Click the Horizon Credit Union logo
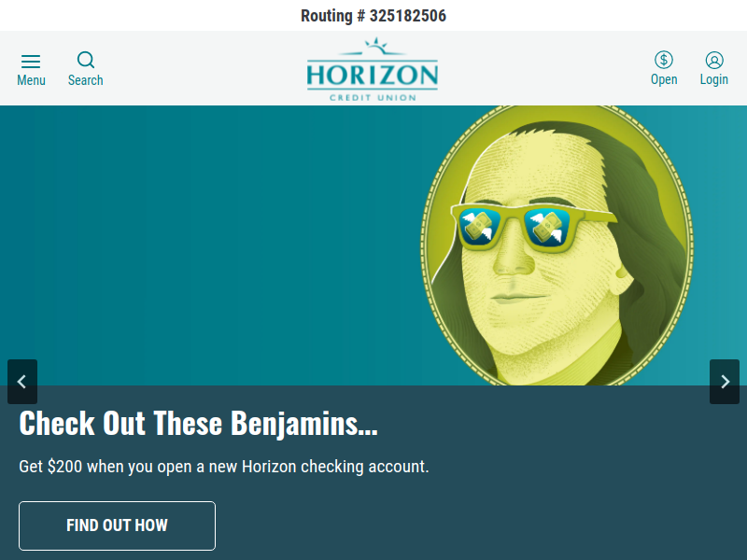Screen dimensions: 747x560 pos(373,69)
